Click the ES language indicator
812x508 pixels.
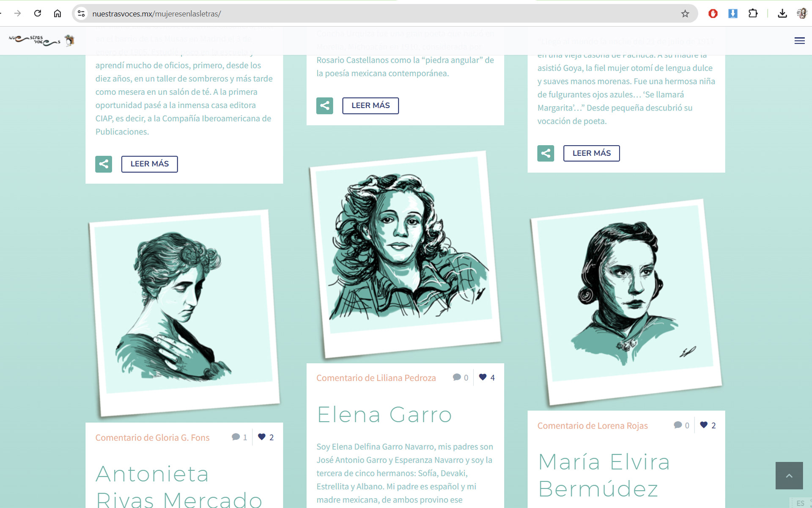pos(800,503)
